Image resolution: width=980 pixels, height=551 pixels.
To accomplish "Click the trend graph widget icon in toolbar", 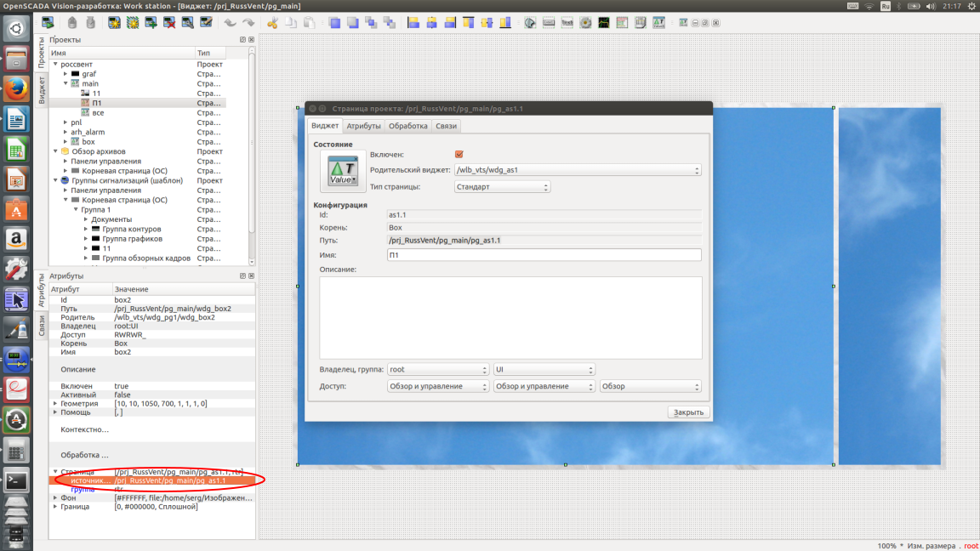I will click(604, 23).
